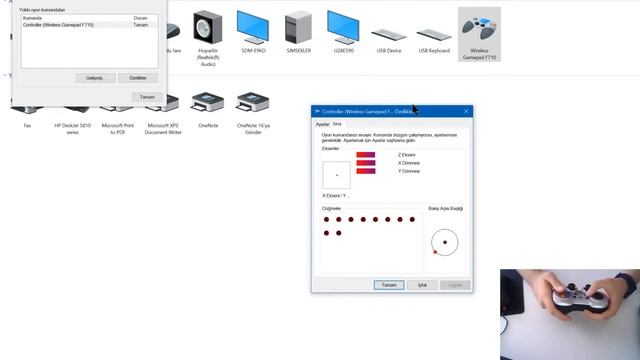Close the controller properties dialog

pyautogui.click(x=466, y=111)
